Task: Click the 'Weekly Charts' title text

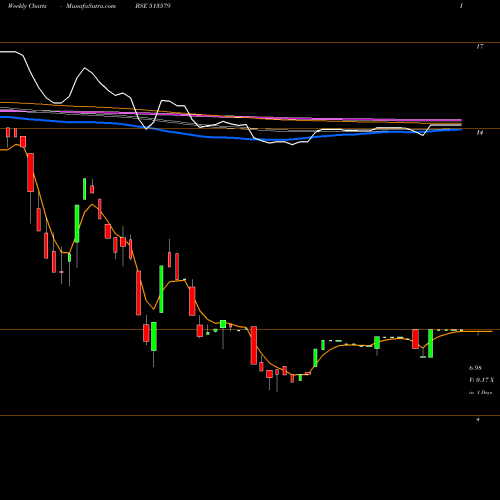Action: [27, 6]
